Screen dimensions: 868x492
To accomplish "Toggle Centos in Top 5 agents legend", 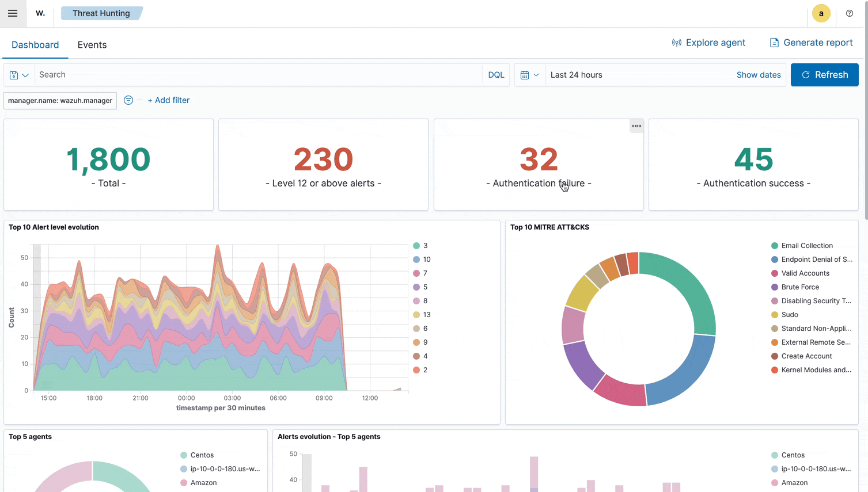I will tap(203, 455).
